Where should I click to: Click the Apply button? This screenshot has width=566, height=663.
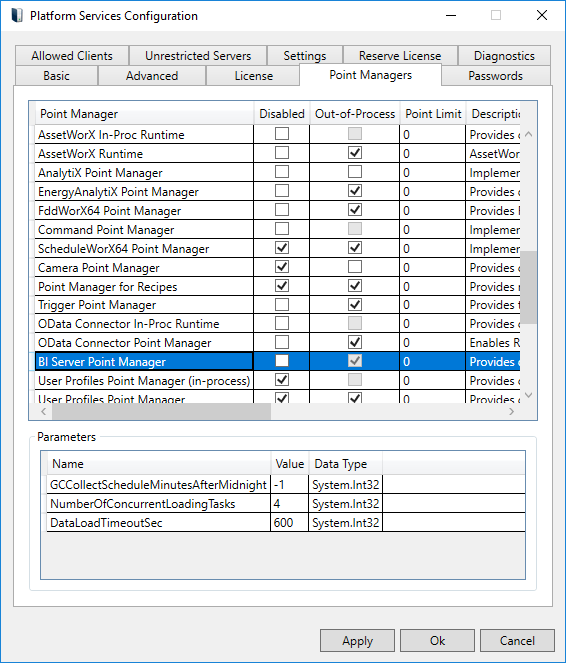pos(357,641)
